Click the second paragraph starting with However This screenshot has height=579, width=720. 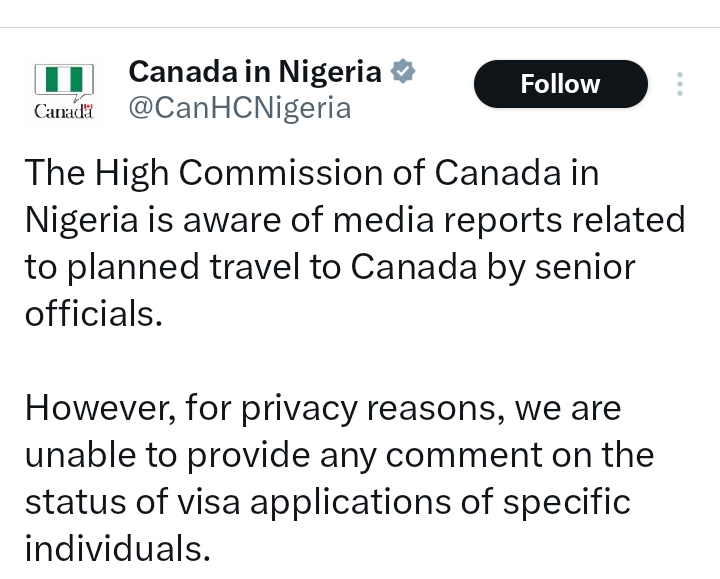pos(340,478)
